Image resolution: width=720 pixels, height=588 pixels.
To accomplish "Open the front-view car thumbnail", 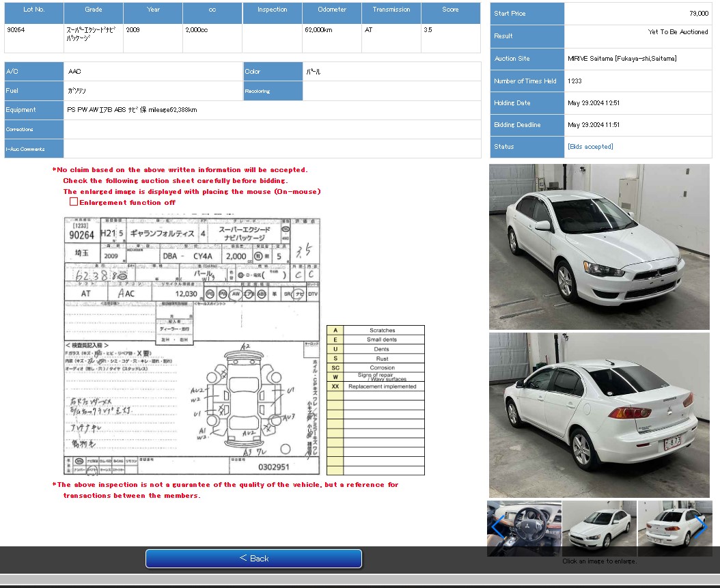I will [x=599, y=528].
